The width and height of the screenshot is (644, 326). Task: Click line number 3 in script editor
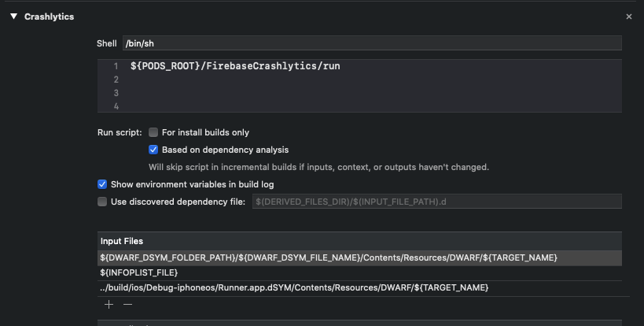coord(116,93)
